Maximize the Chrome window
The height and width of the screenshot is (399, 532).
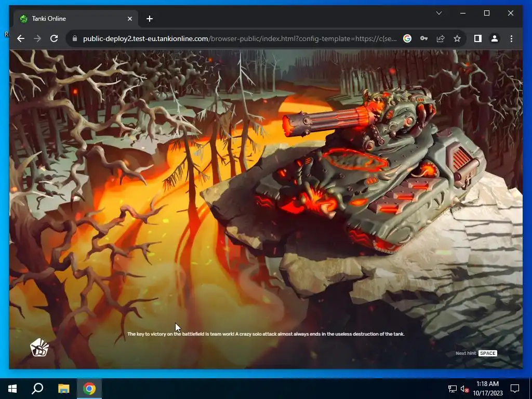[x=486, y=13]
